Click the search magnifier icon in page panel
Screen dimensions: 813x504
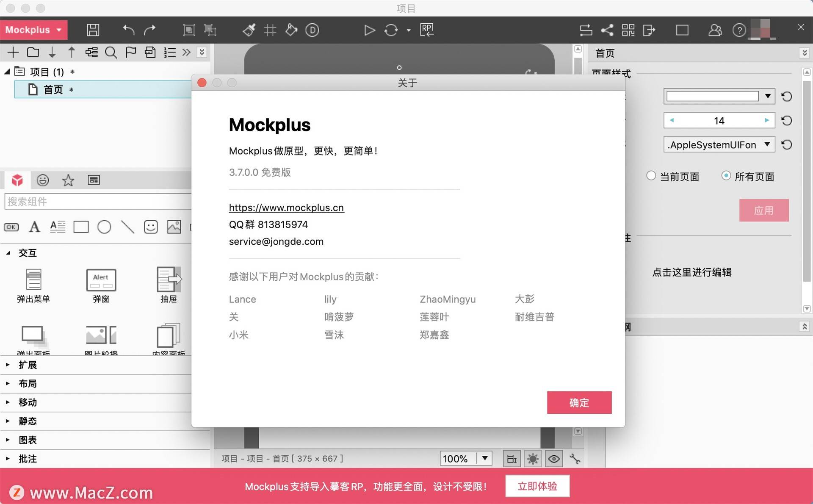pos(111,53)
